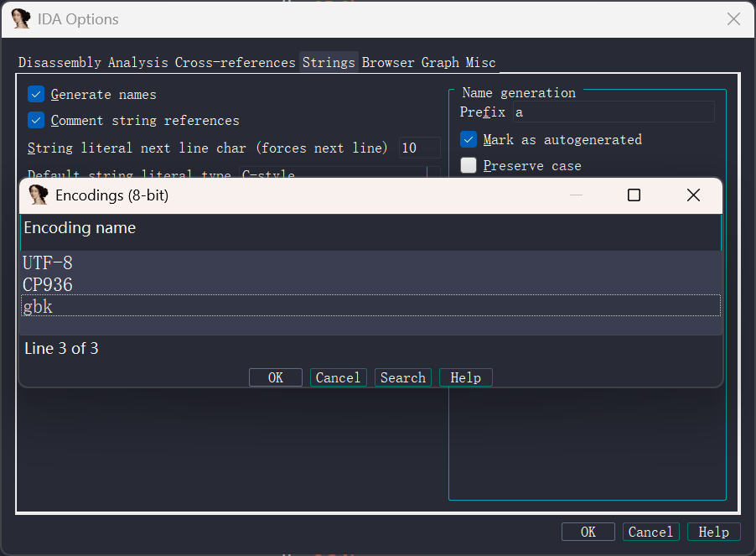Image resolution: width=756 pixels, height=556 pixels.
Task: Switch to the Graph tab
Action: tap(440, 63)
